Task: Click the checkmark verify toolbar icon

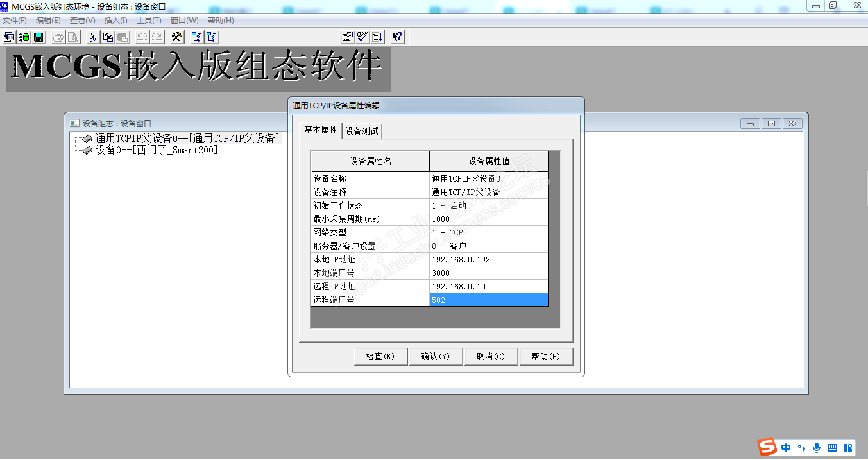Action: click(362, 37)
